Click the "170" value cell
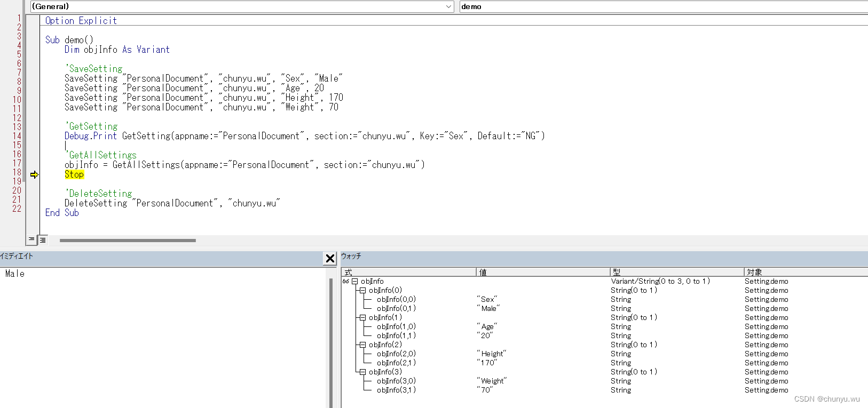The height and width of the screenshot is (408, 868). [x=487, y=363]
